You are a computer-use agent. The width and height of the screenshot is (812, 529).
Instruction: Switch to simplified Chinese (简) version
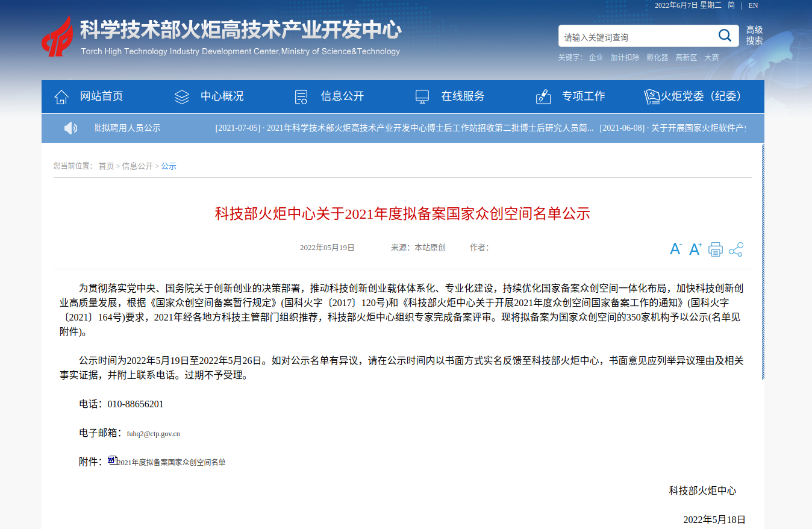(731, 5)
